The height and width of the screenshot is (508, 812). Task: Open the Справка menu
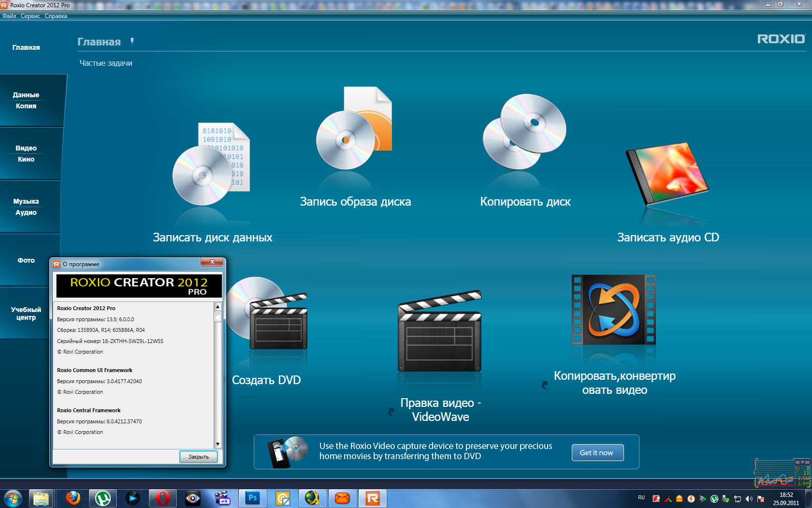coord(56,16)
